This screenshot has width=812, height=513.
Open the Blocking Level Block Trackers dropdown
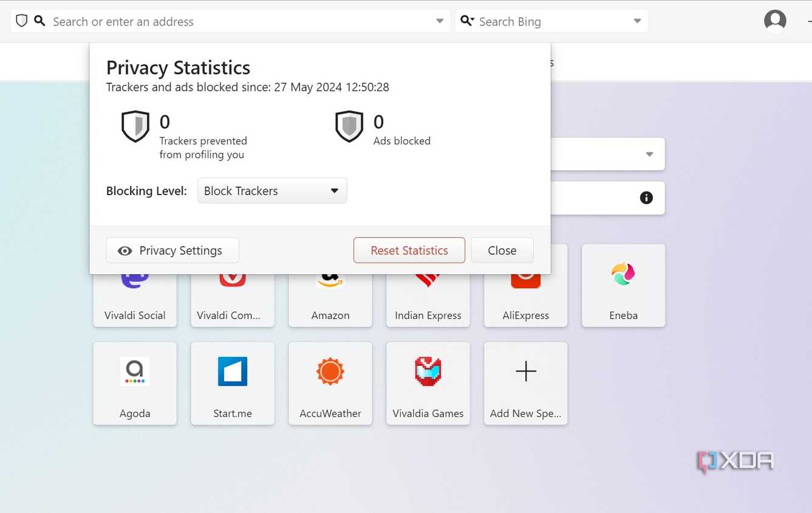[x=272, y=191]
